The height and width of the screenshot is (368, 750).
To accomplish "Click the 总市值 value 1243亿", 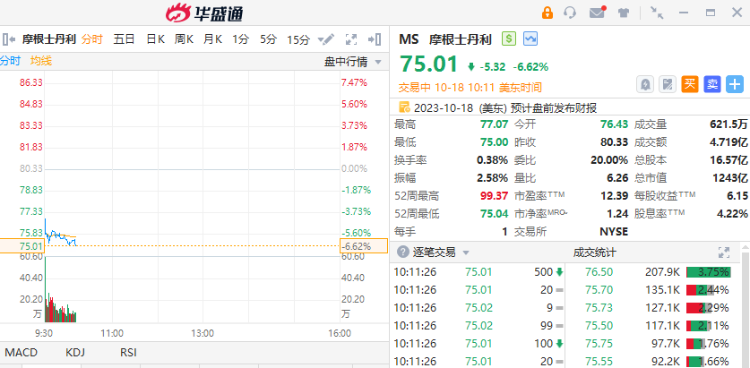I will [730, 178].
